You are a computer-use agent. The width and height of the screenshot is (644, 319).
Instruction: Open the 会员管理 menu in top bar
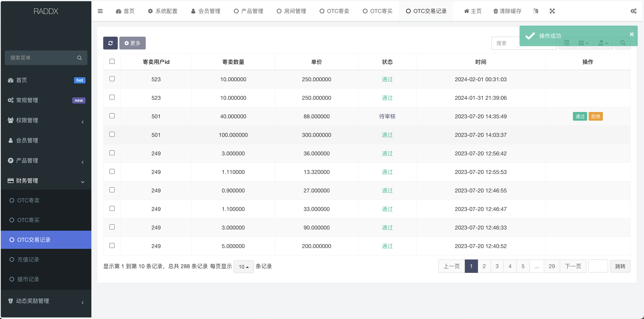(x=205, y=11)
